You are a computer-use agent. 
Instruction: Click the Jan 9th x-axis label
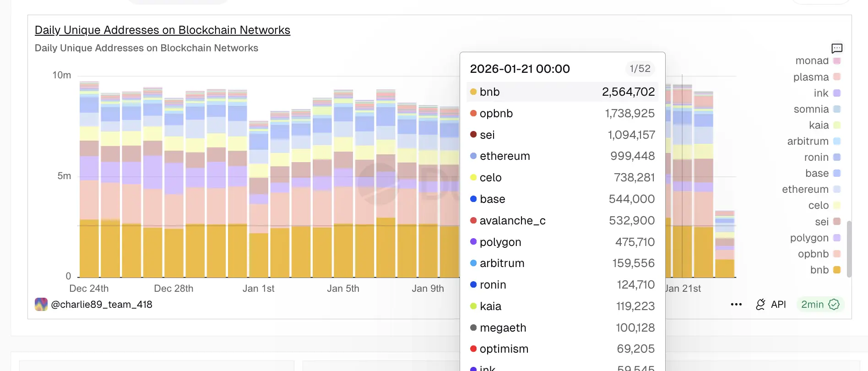click(428, 289)
